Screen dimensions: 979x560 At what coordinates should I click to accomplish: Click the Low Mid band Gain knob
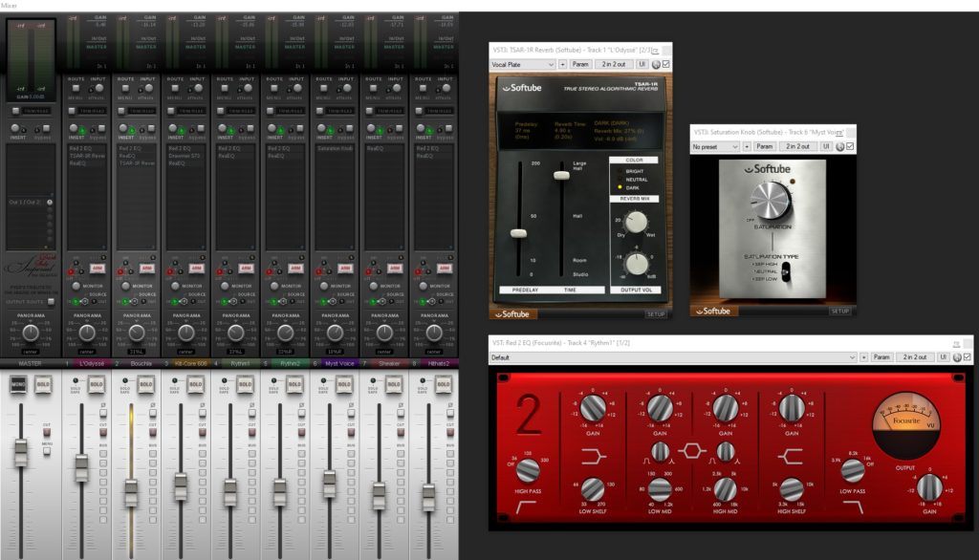(x=660, y=408)
